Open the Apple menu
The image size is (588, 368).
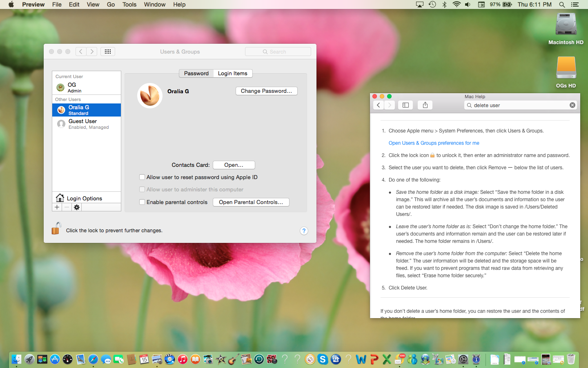tap(11, 4)
